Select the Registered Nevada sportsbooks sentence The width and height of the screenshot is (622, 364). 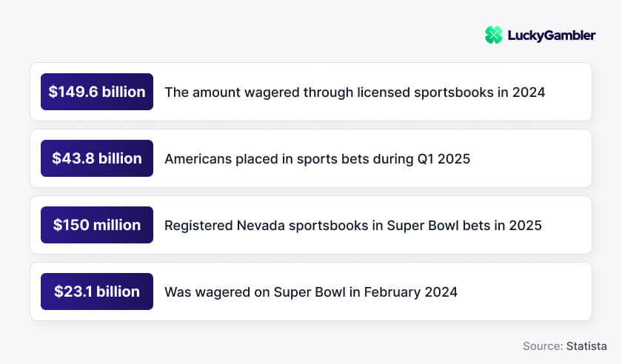click(x=353, y=226)
